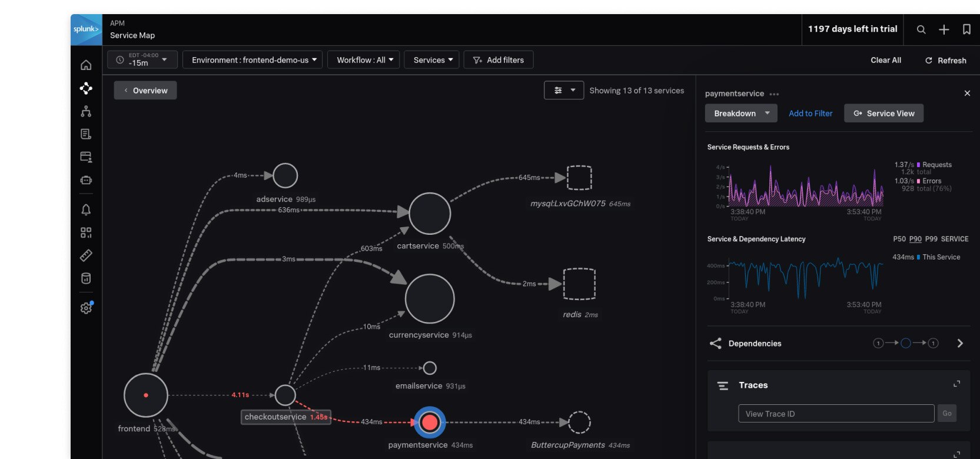This screenshot has height=459, width=980.
Task: Click the alerts bell icon in sidebar
Action: [86, 210]
